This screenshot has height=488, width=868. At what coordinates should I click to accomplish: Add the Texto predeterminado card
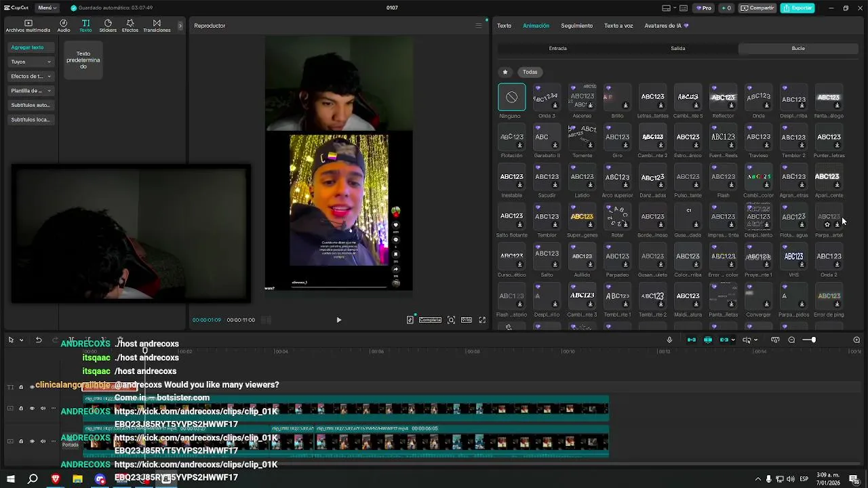(83, 60)
